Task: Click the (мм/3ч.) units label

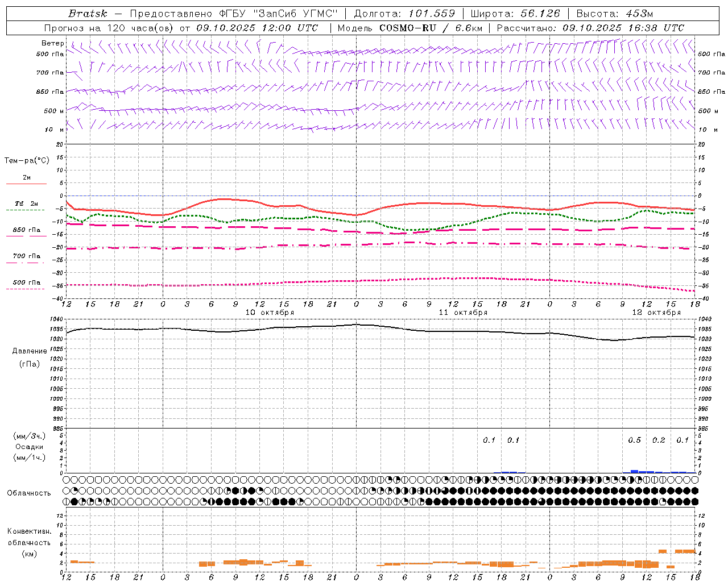Action: click(30, 436)
